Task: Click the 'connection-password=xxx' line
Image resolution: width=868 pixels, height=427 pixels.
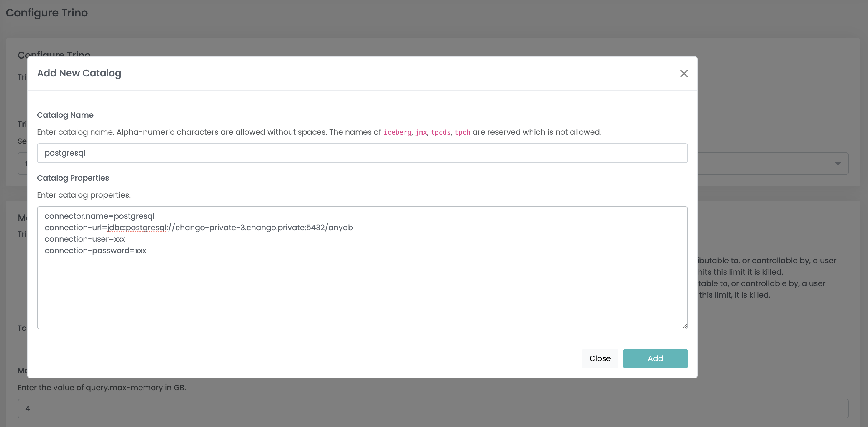Action: pyautogui.click(x=95, y=251)
